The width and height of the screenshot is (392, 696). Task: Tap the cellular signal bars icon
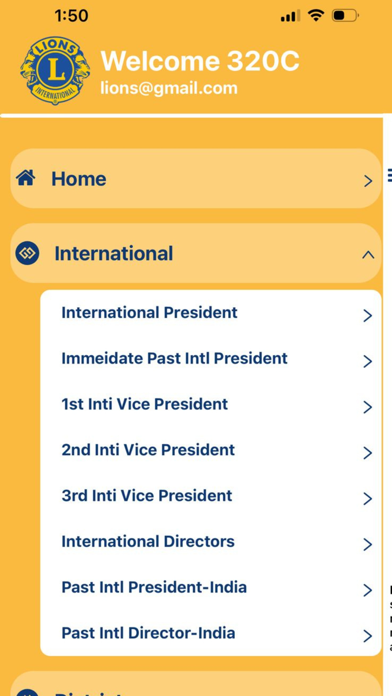click(x=290, y=16)
